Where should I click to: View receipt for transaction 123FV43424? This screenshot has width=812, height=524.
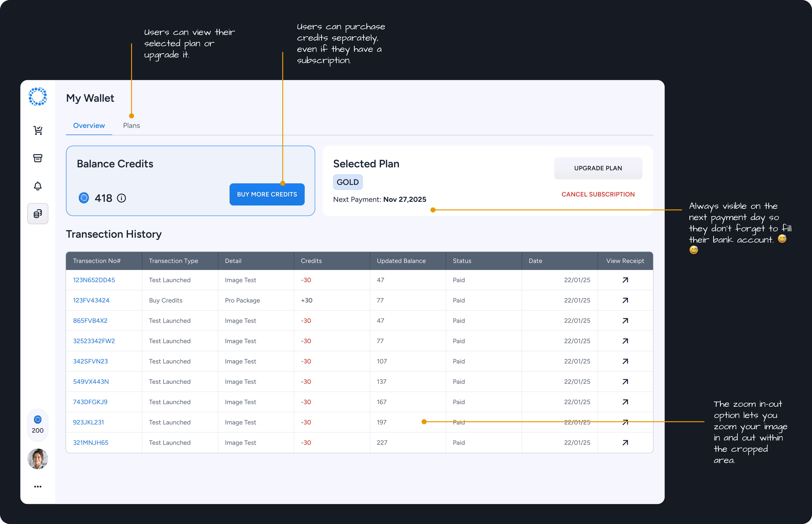click(625, 300)
